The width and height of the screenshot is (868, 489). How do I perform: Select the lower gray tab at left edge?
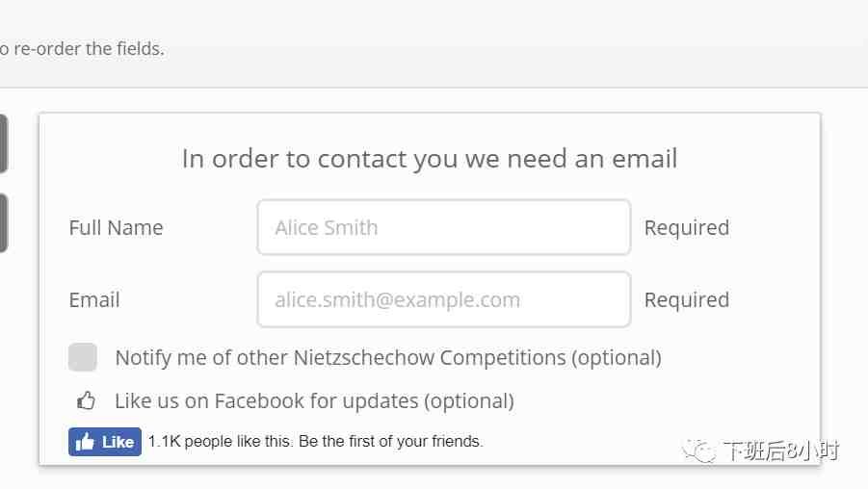[3, 223]
